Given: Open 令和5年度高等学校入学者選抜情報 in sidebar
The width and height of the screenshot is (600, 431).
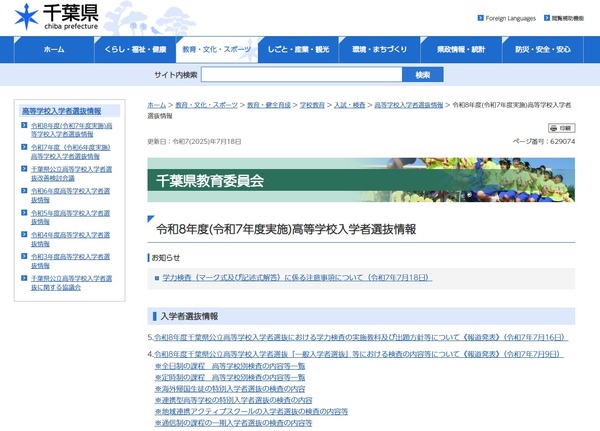Looking at the screenshot, I should (71, 214).
